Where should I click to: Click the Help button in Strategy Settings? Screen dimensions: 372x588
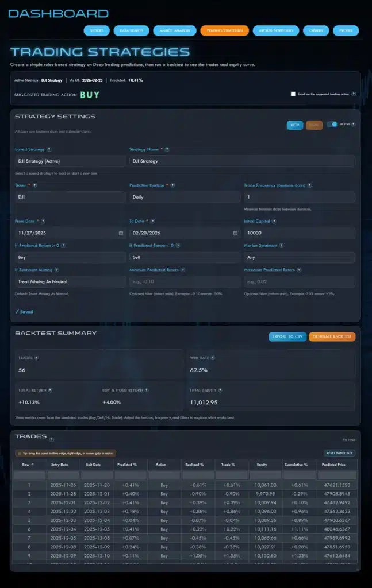click(x=295, y=125)
